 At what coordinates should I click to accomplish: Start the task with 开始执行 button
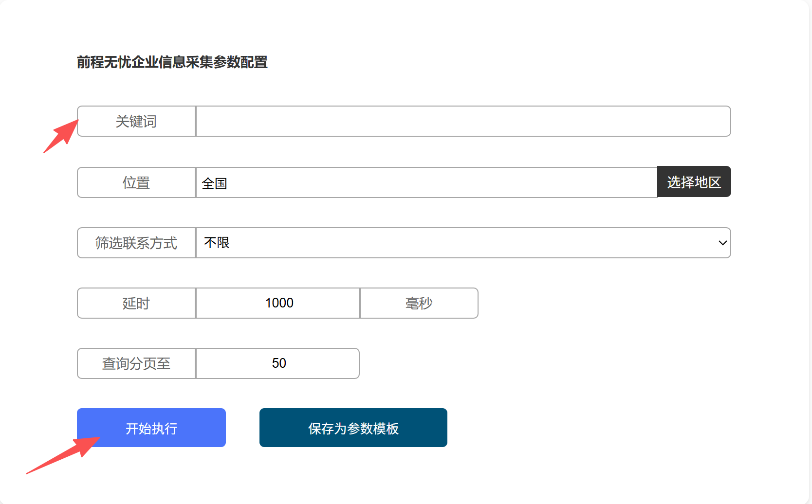[x=151, y=428]
